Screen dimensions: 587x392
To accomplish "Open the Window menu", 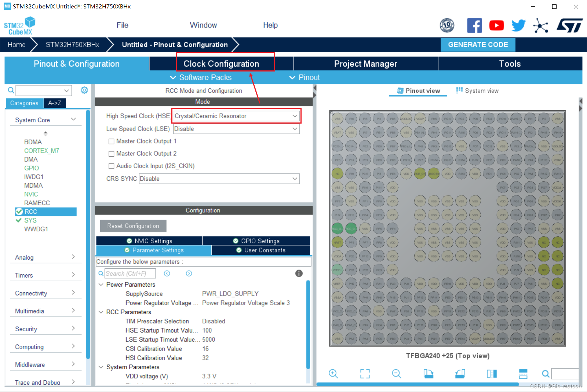I will 203,25.
